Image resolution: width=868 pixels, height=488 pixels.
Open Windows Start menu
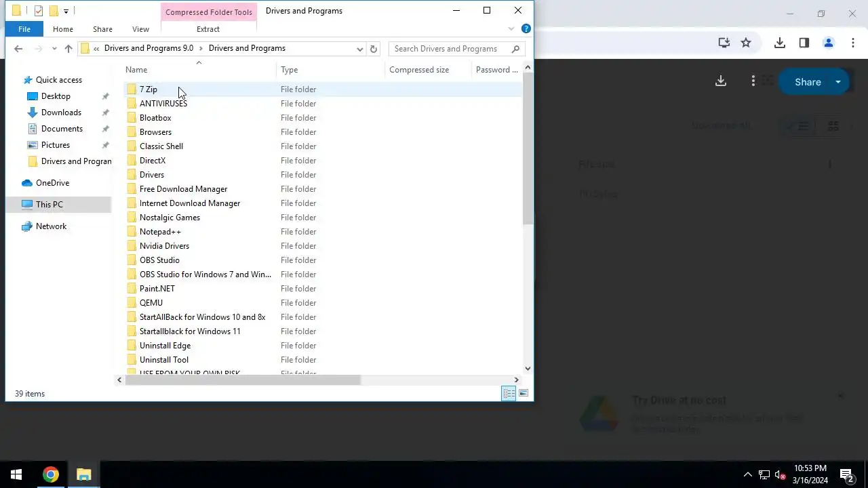pos(16,474)
